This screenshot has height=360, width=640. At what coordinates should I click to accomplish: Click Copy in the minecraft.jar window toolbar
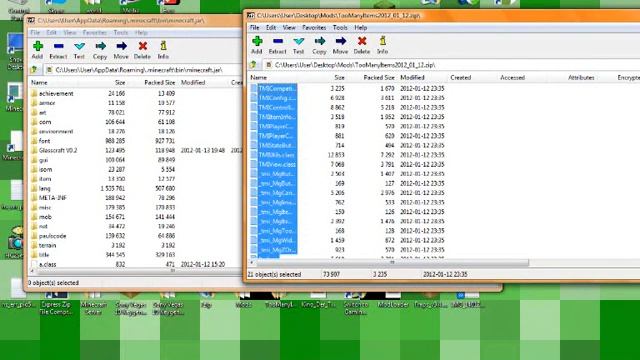[100, 50]
